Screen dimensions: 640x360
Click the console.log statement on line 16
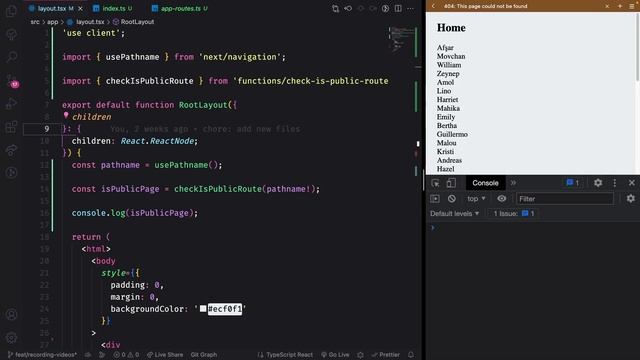(135, 213)
